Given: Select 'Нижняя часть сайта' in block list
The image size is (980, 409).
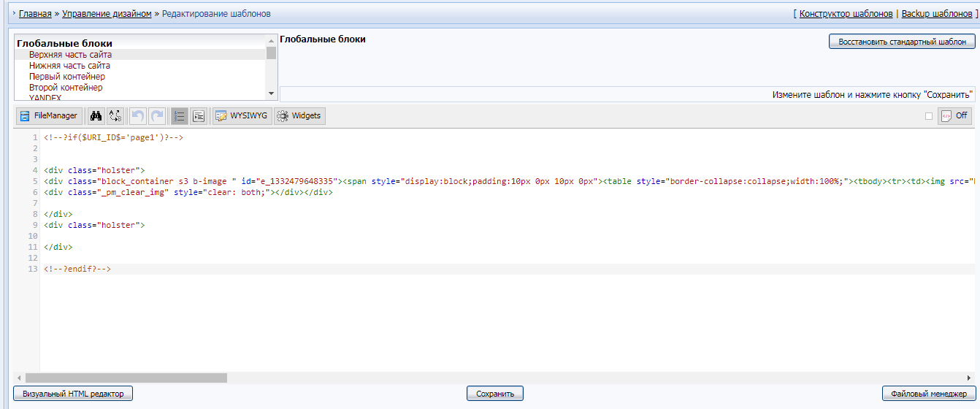Looking at the screenshot, I should pos(69,66).
